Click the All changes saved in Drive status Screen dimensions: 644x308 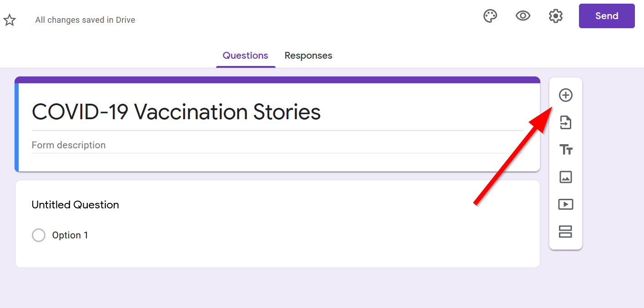pos(85,20)
